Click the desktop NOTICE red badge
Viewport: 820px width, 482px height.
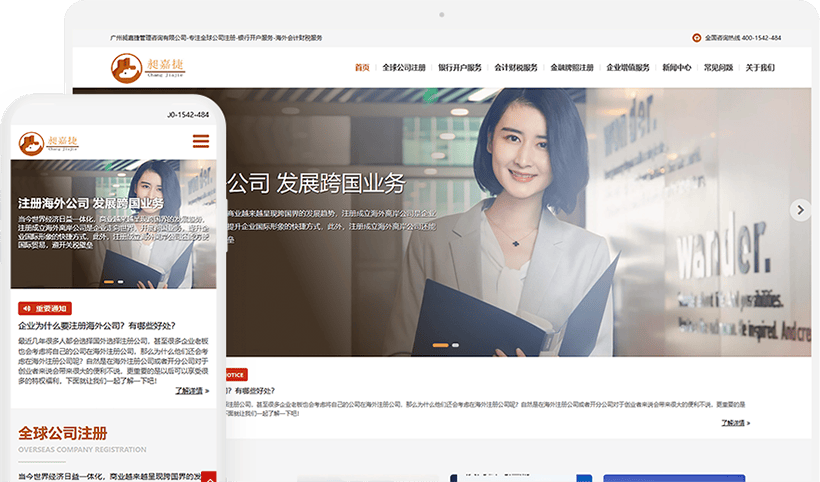[x=236, y=375]
